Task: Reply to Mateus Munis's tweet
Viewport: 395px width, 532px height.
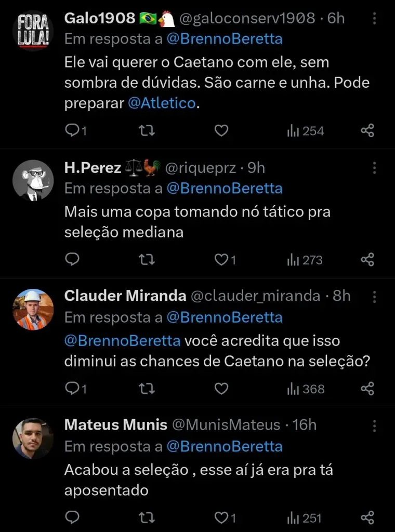Action: (x=72, y=517)
